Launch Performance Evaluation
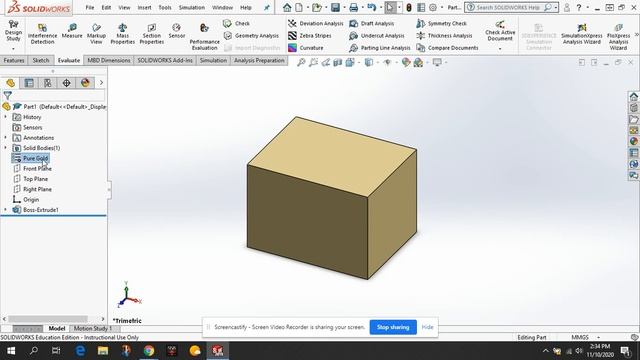This screenshot has width=640, height=360. tap(204, 37)
